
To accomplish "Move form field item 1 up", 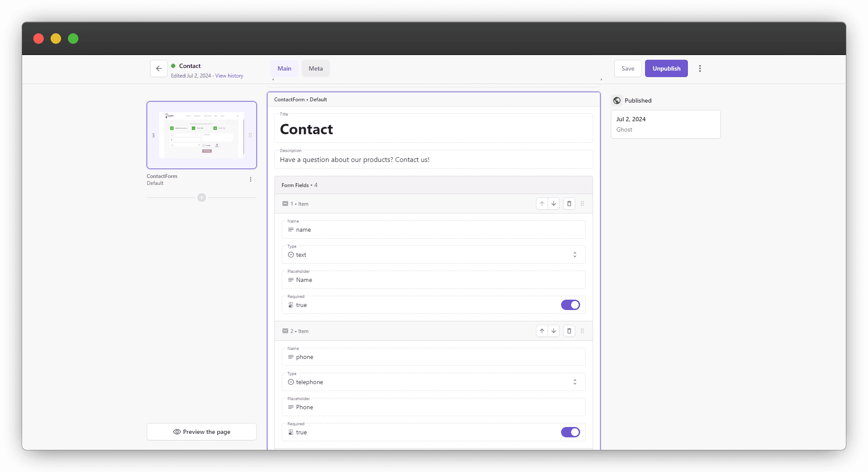I will click(542, 204).
